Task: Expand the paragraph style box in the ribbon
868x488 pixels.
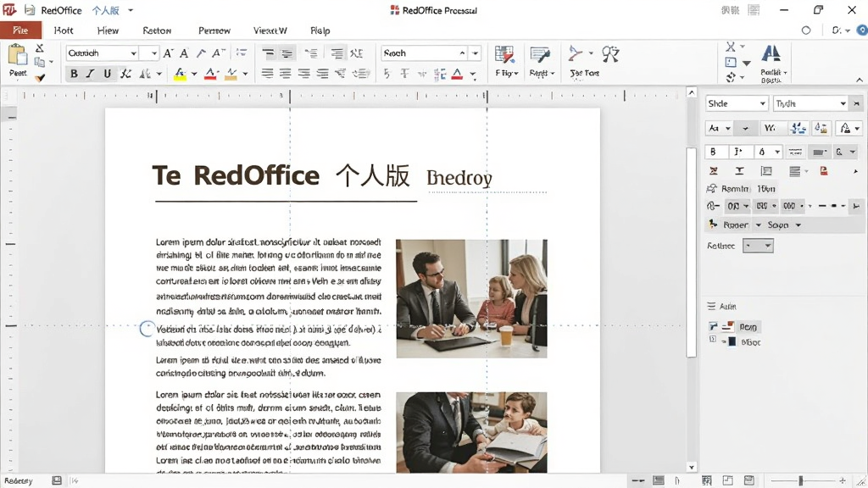Action: coord(476,53)
